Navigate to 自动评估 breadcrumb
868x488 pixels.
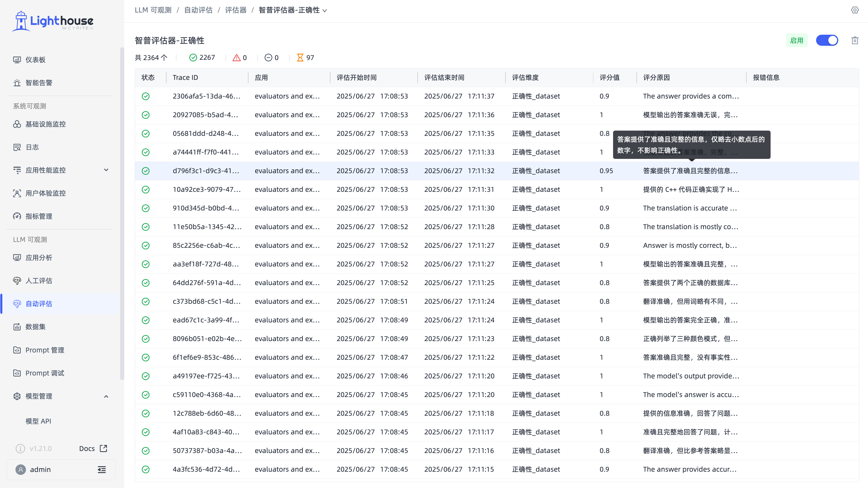click(198, 10)
